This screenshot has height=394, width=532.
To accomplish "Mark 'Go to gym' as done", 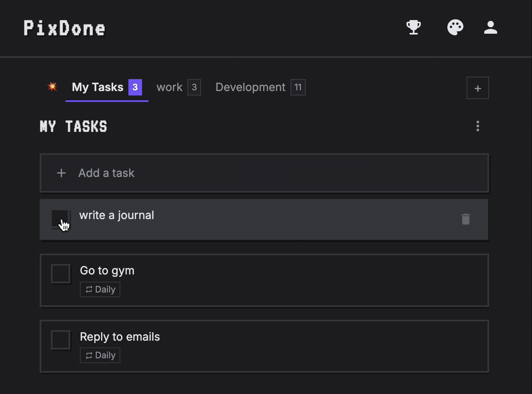I will pos(61,274).
